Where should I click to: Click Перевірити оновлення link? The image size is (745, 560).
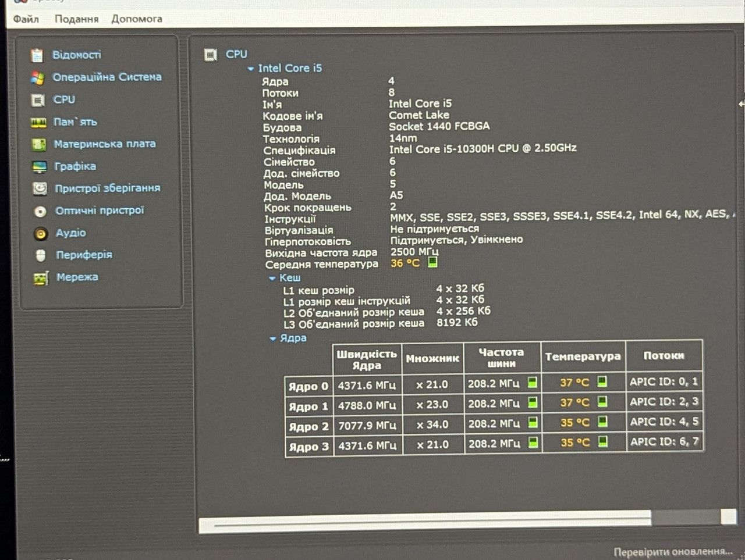673,551
